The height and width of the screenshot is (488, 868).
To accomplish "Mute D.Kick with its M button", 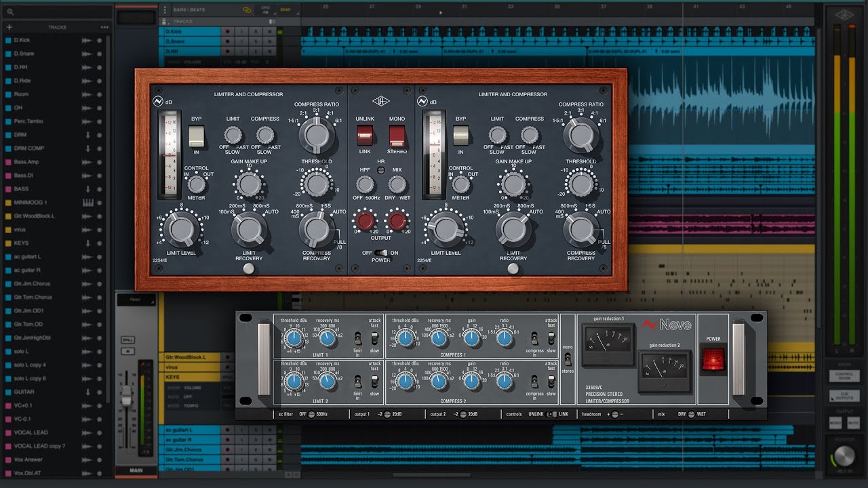I will tap(270, 31).
